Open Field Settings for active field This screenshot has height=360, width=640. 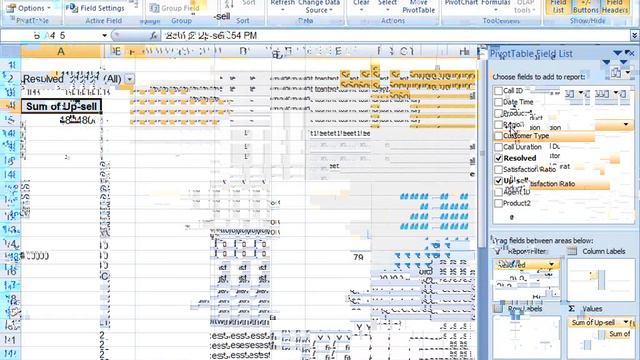[96, 8]
